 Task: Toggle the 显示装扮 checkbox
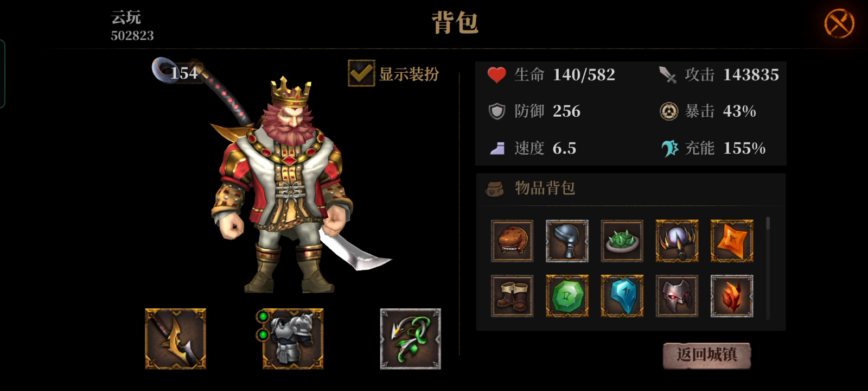click(x=361, y=73)
